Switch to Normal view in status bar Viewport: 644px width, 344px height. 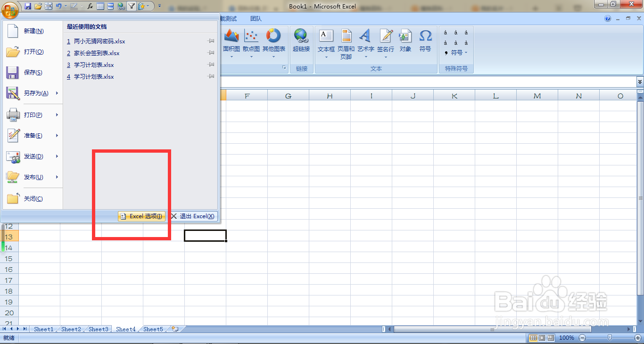[533, 338]
